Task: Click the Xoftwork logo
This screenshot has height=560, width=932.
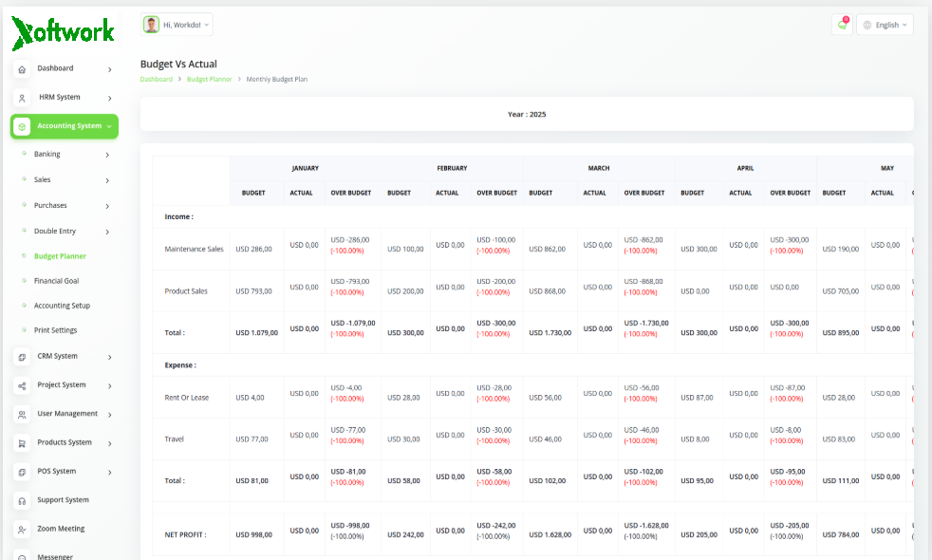Action: pos(63,32)
